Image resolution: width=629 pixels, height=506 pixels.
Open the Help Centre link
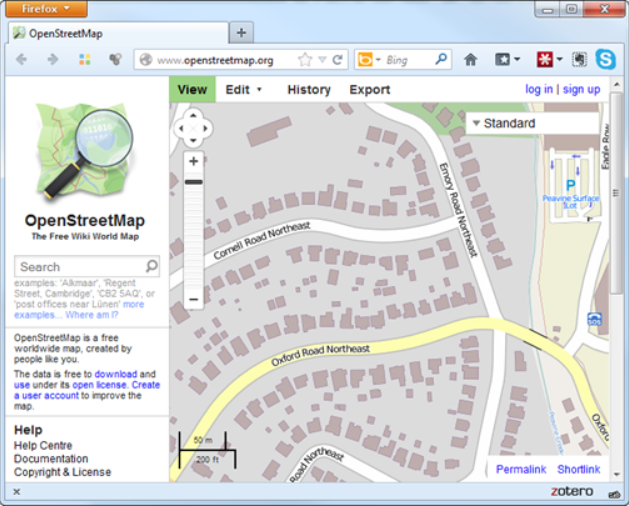(43, 445)
